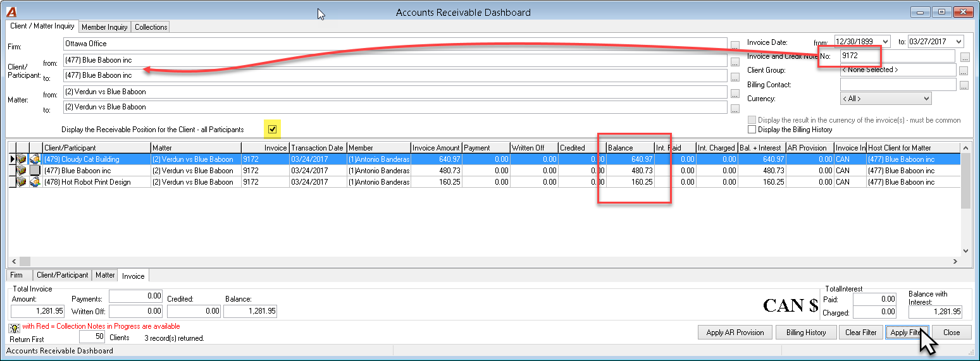The height and width of the screenshot is (361, 980).
Task: Click the grid horizontal scrollbar left arrow
Action: click(x=13, y=261)
